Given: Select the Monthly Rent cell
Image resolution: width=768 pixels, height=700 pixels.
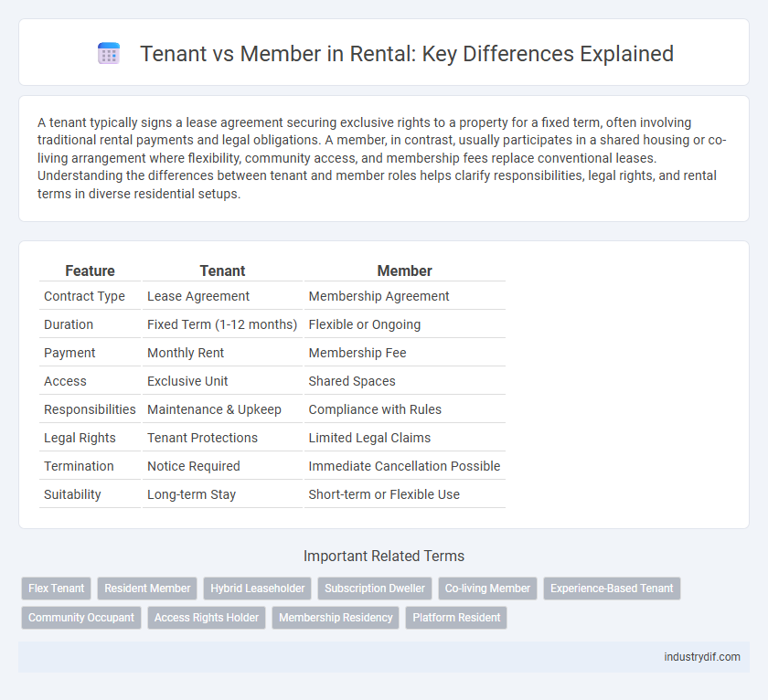Looking at the screenshot, I should (186, 353).
